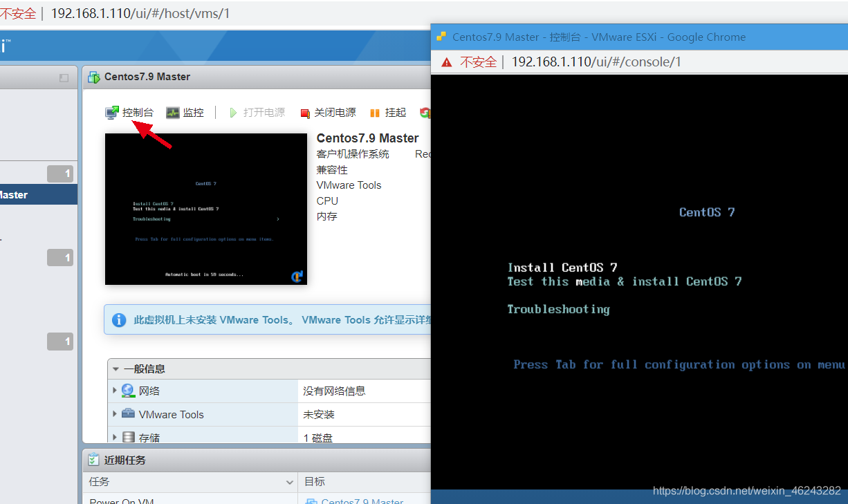Expand the VMware Tools row
This screenshot has height=504, width=848.
[x=115, y=414]
